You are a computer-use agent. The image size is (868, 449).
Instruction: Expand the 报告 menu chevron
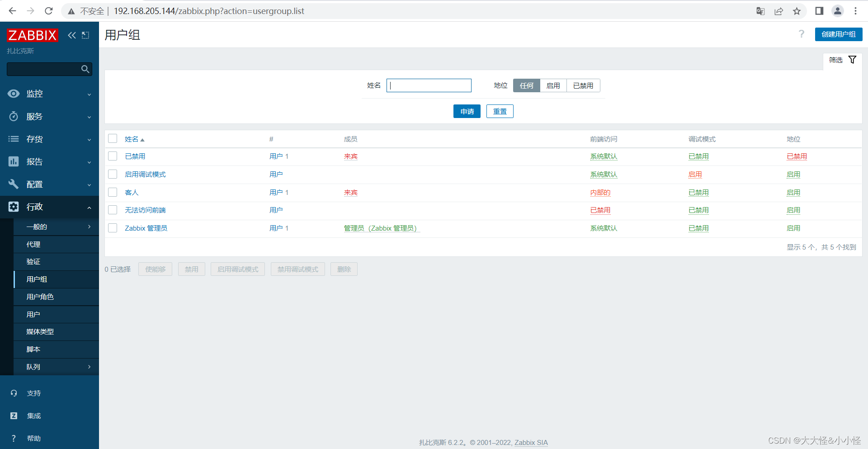[x=89, y=162]
